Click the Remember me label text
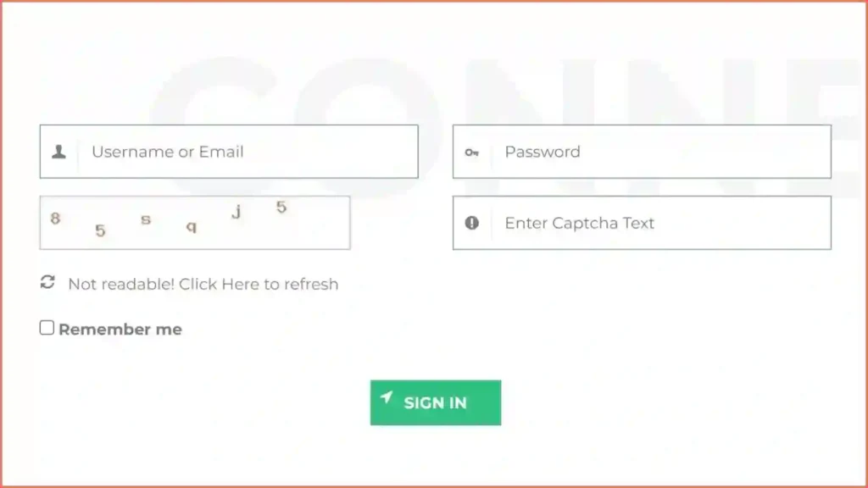This screenshot has width=868, height=488. (x=120, y=330)
